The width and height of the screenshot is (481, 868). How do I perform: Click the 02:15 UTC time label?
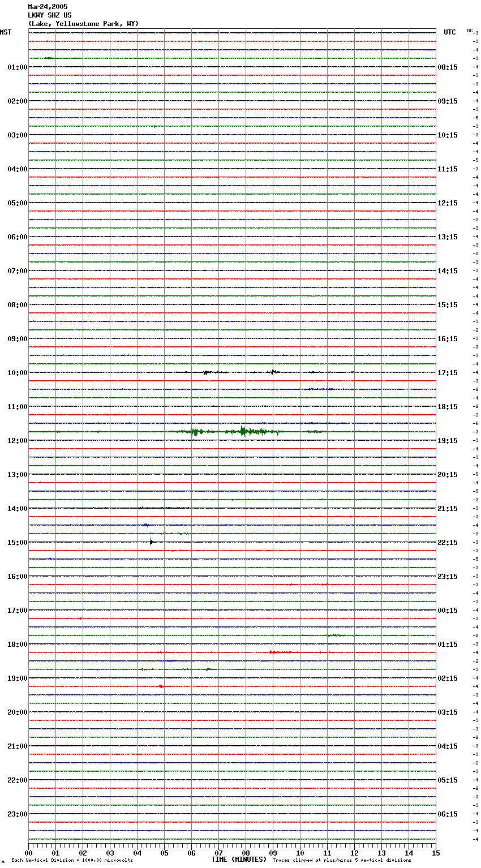448,678
